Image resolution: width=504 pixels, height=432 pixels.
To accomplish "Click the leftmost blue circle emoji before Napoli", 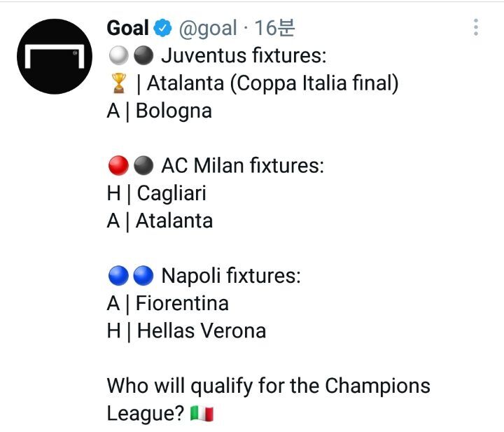I will click(118, 276).
